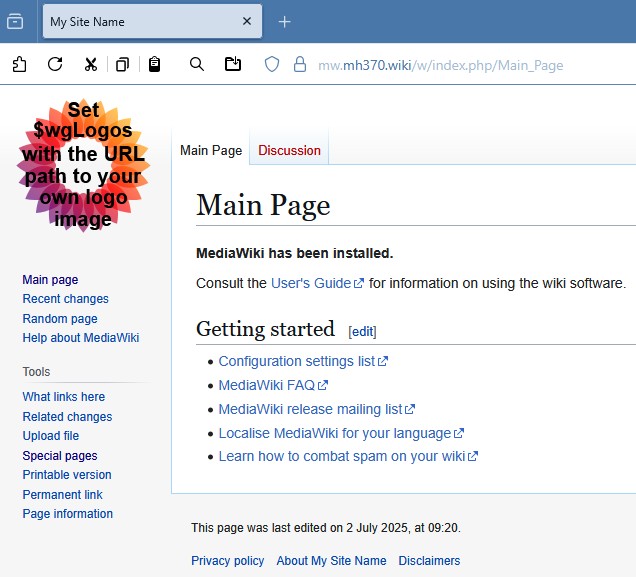Click the shield tracking protection icon
The width and height of the screenshot is (636, 577).
tap(271, 64)
